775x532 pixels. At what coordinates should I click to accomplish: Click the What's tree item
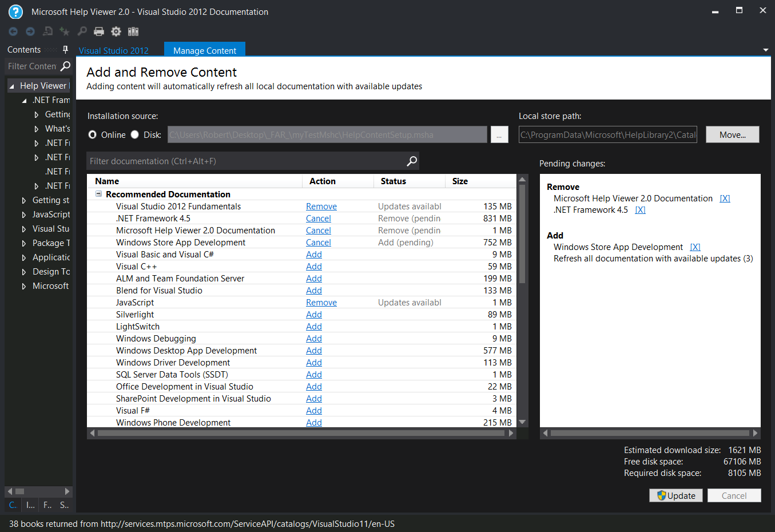[x=57, y=129]
